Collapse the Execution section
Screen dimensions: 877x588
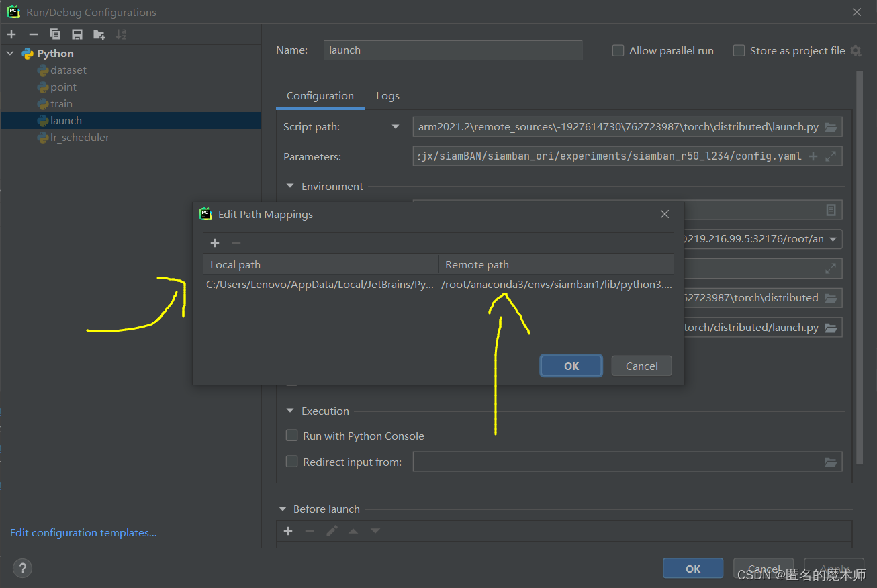[x=289, y=411]
